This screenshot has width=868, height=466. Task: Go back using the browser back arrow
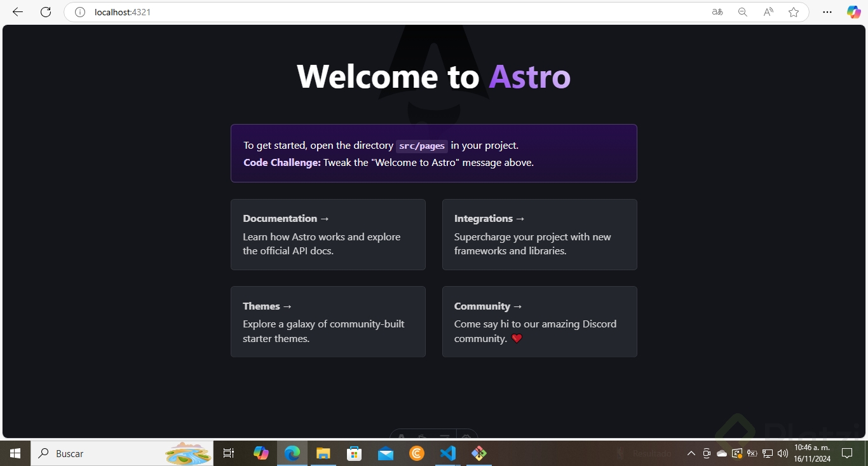point(18,12)
